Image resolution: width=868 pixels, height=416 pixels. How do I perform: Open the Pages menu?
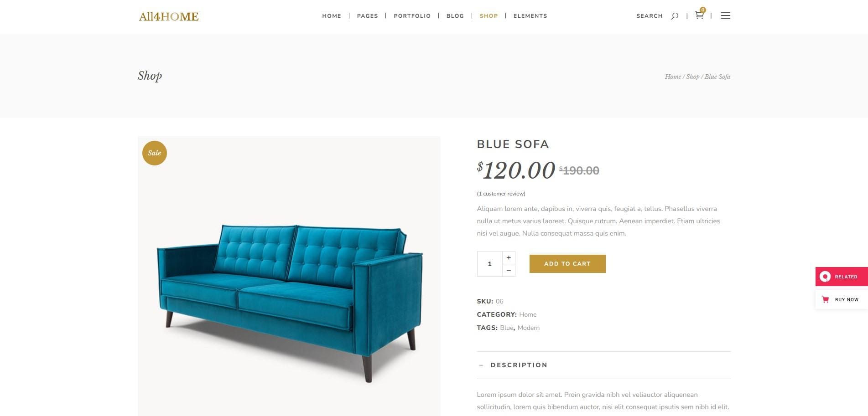(x=368, y=16)
